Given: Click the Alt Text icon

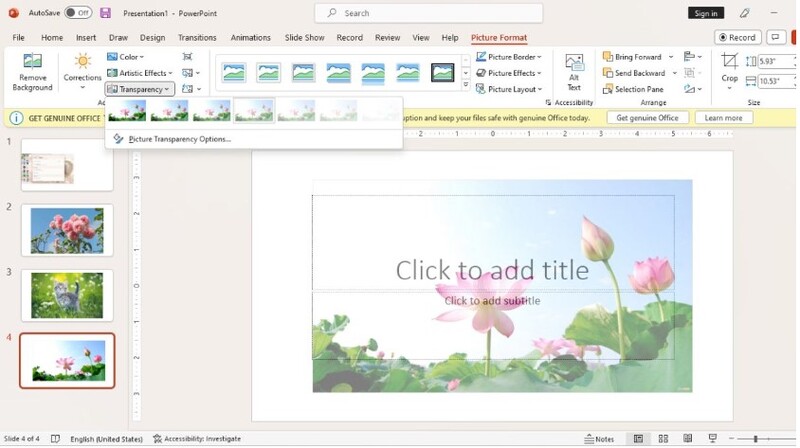Looking at the screenshot, I should 574,62.
